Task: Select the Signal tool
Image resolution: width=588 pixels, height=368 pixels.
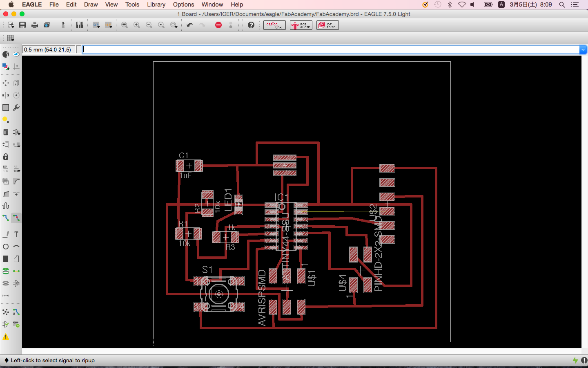Action: (x=16, y=271)
